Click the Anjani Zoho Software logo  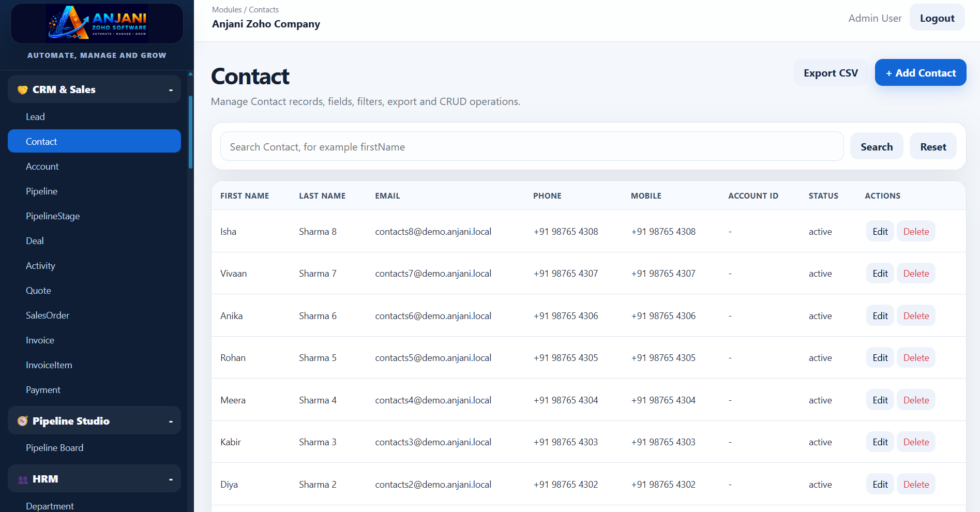[x=97, y=23]
